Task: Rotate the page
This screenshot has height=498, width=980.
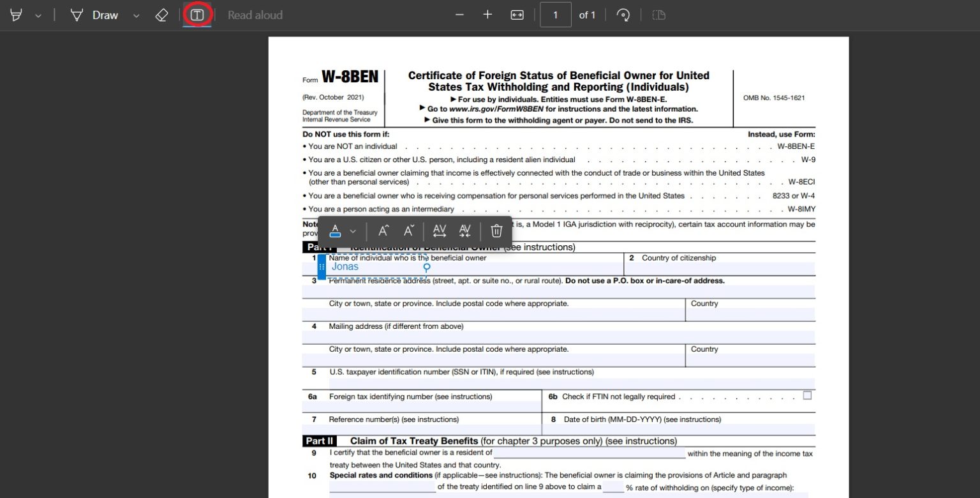Action: 623,14
